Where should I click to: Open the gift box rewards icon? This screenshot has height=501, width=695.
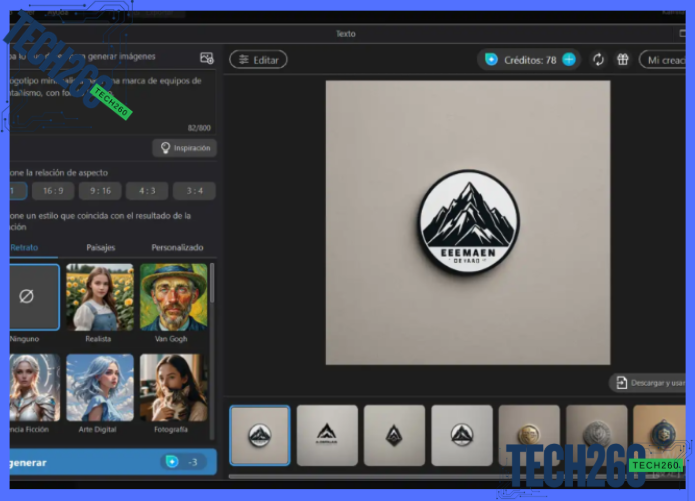(x=623, y=60)
